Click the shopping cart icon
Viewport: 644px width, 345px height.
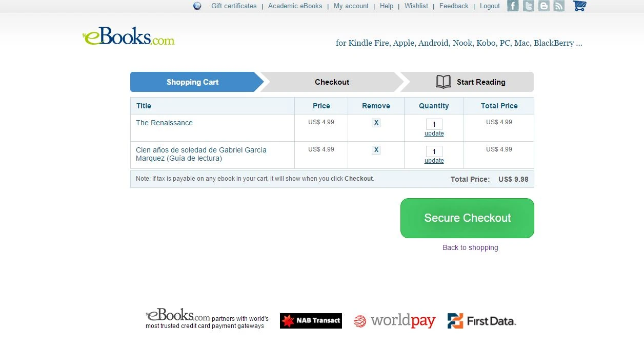tap(579, 6)
